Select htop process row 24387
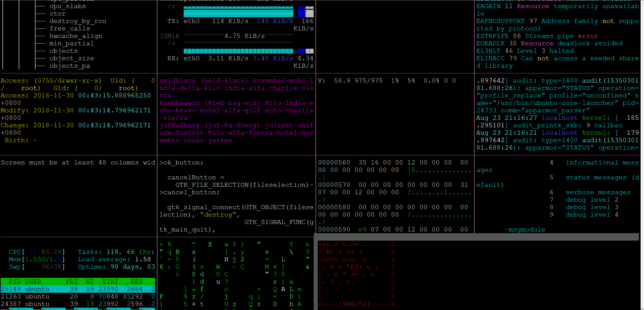Screen dimensions: 644x310 point(78,304)
